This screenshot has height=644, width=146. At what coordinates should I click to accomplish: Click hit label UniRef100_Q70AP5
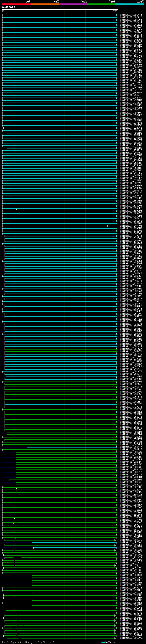[131, 82]
